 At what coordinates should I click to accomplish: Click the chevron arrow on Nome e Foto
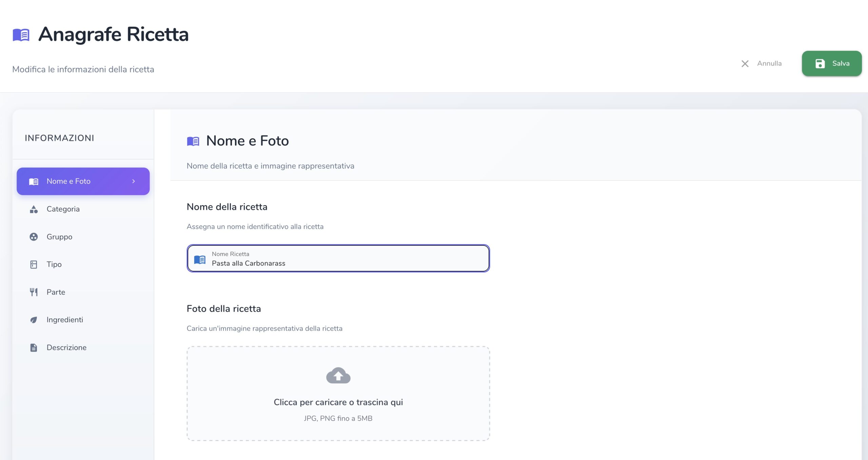[x=134, y=181]
